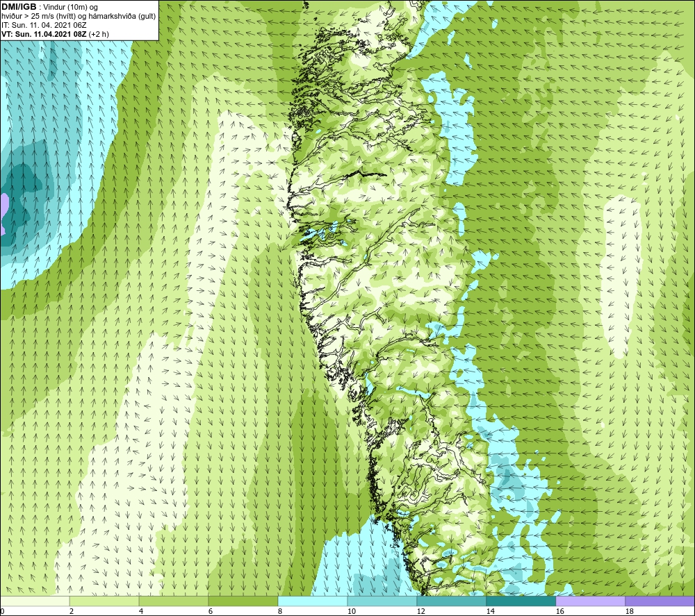Viewport: 695px width, 616px height.
Task: Click the 14–16 m/s dark teal swatch
Action: click(x=521, y=601)
